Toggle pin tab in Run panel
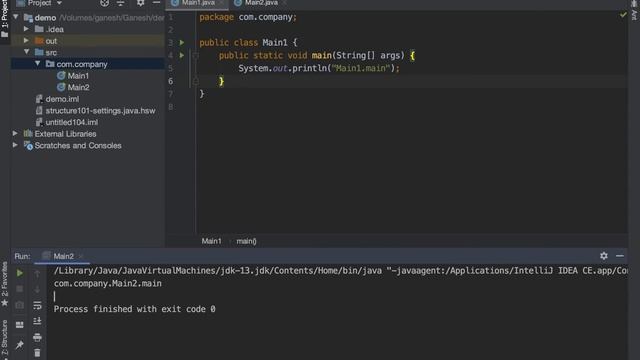 (20, 345)
